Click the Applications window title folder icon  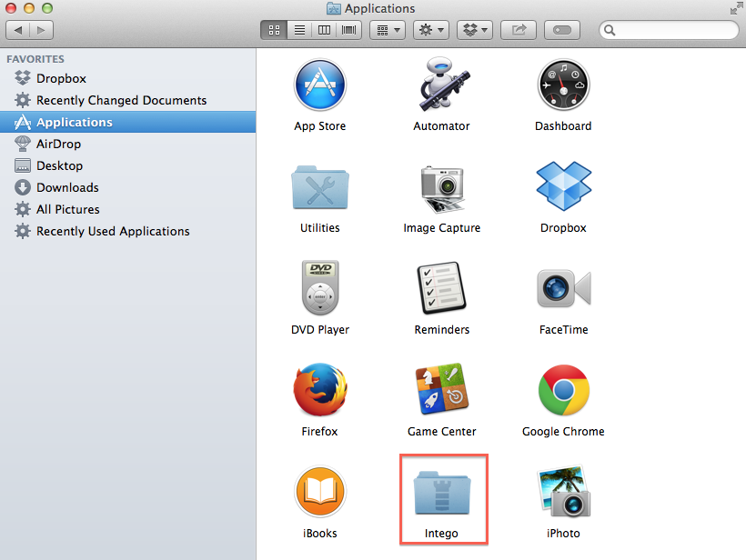pos(334,8)
